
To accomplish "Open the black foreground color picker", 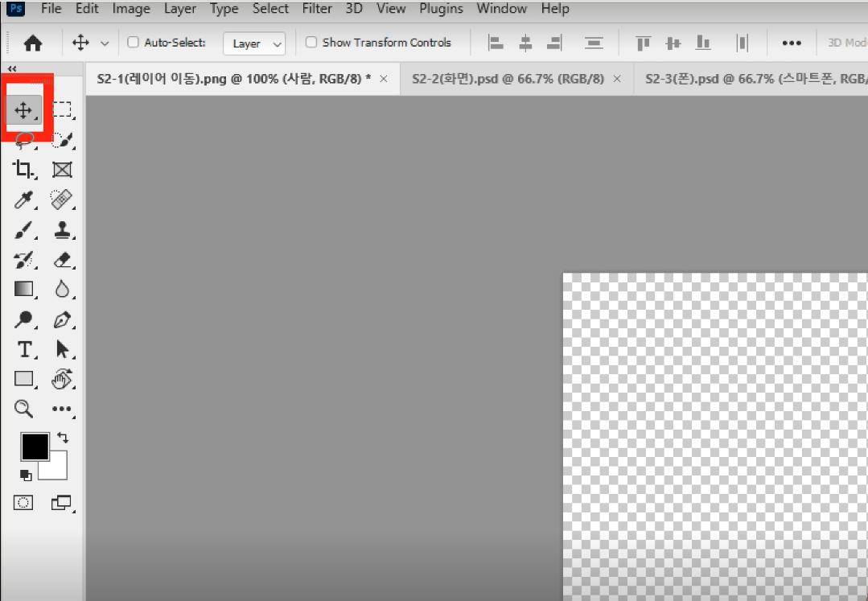I will point(35,447).
